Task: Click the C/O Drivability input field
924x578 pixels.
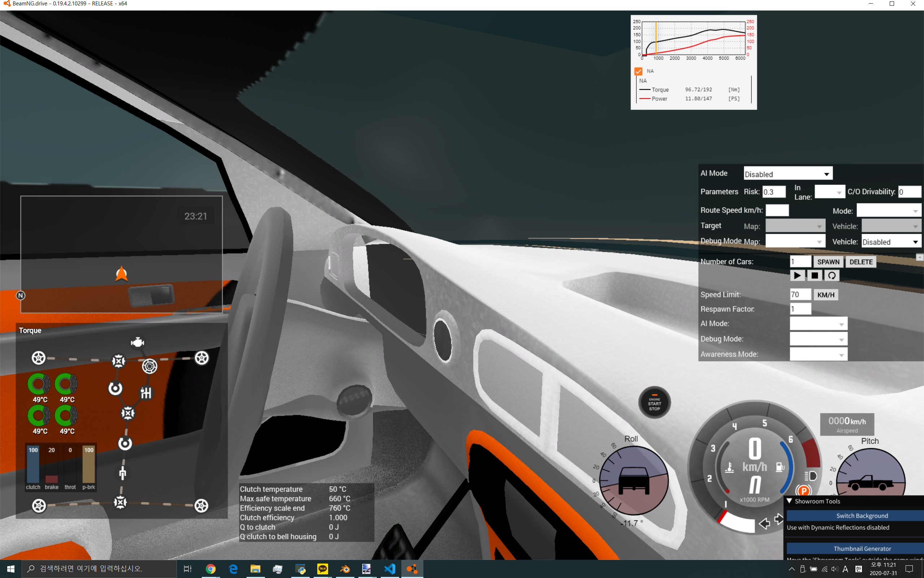Action: [910, 192]
